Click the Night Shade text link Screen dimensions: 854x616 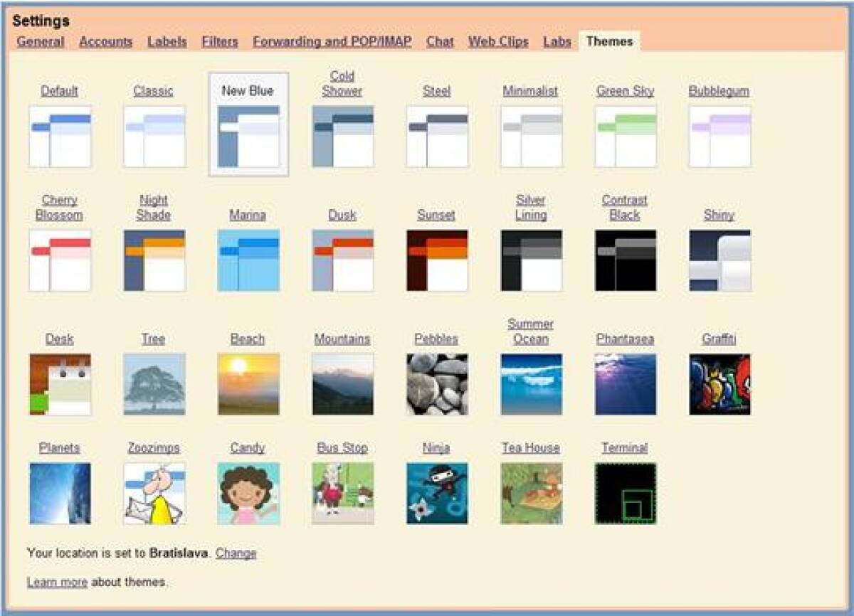154,207
